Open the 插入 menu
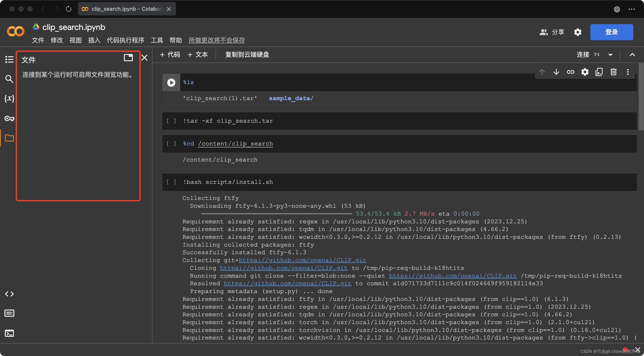644x356 pixels. coord(94,40)
